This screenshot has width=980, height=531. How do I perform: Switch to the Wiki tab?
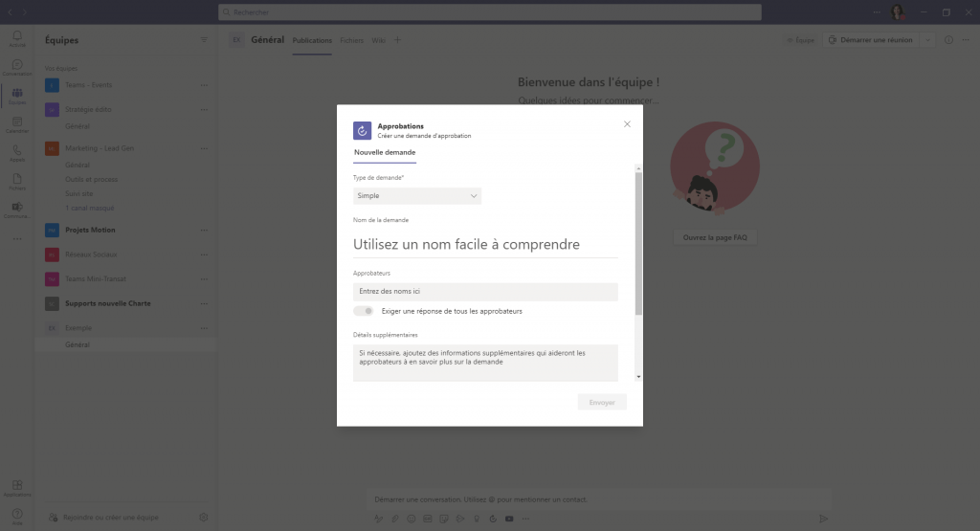click(378, 40)
